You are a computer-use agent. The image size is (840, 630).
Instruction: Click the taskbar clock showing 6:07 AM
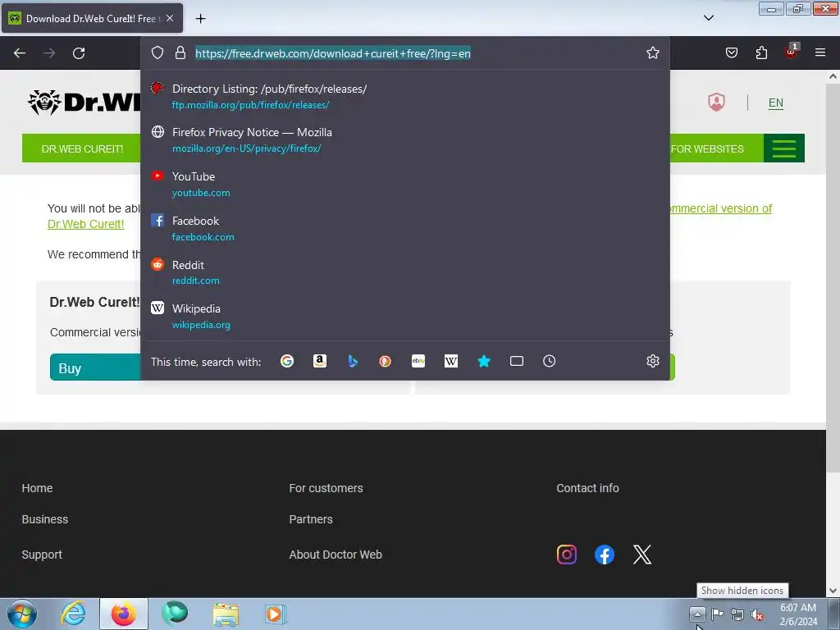coord(797,614)
